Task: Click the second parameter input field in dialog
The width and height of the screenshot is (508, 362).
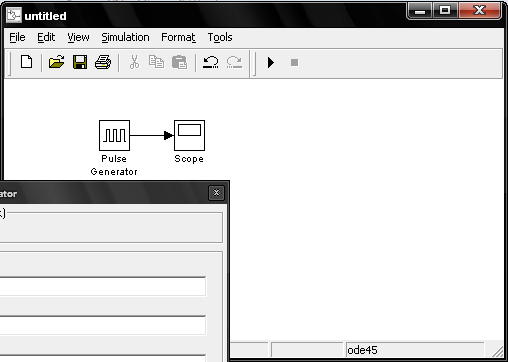Action: point(103,325)
